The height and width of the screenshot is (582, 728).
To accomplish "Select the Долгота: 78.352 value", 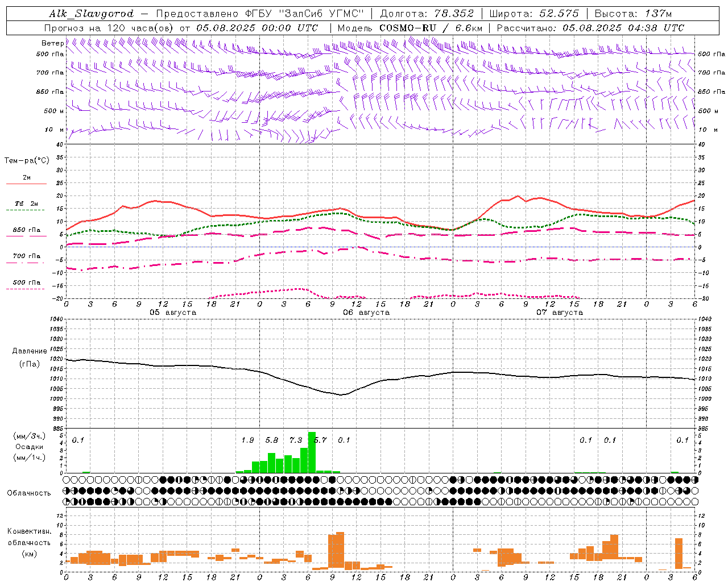I will click(x=427, y=14).
